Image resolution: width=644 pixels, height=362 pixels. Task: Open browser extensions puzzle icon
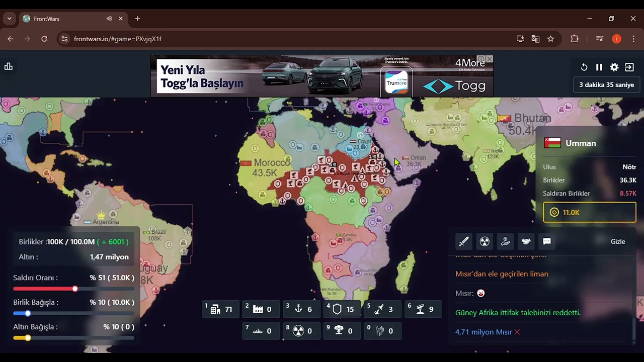(x=575, y=39)
